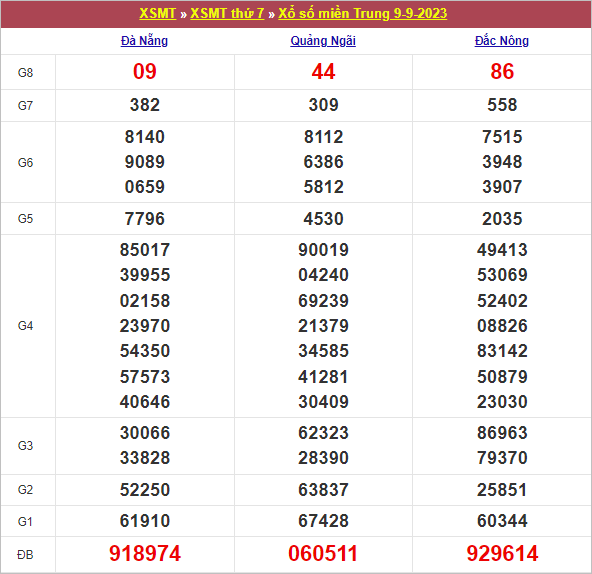Click G2 number 52250
The height and width of the screenshot is (574, 592).
(145, 489)
